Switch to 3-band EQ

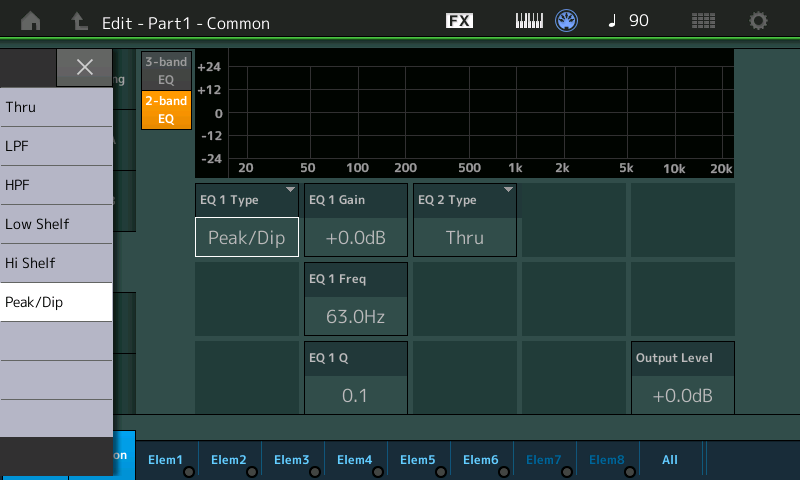[166, 70]
